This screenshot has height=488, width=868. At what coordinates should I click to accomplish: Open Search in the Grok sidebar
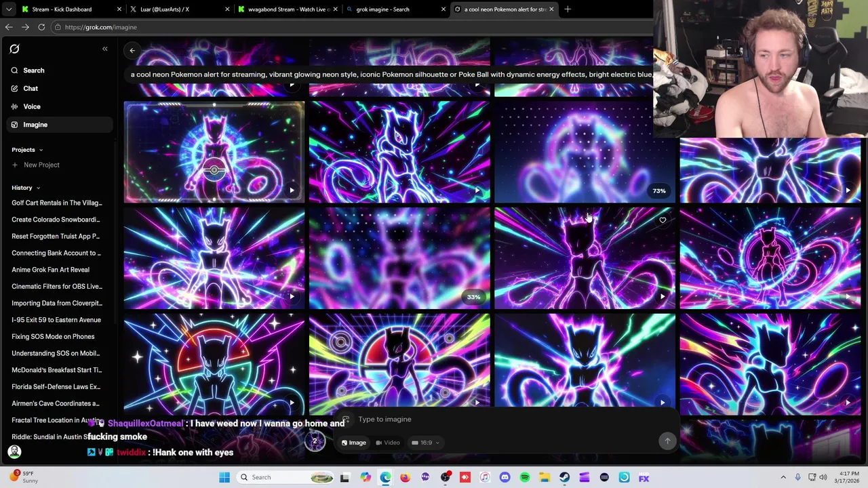click(x=59, y=70)
